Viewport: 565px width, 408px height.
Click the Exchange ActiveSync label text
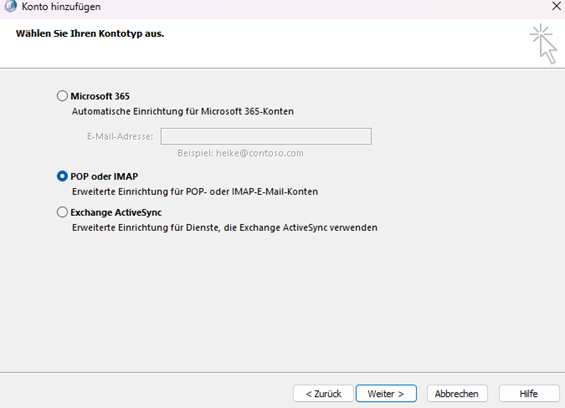coord(116,213)
